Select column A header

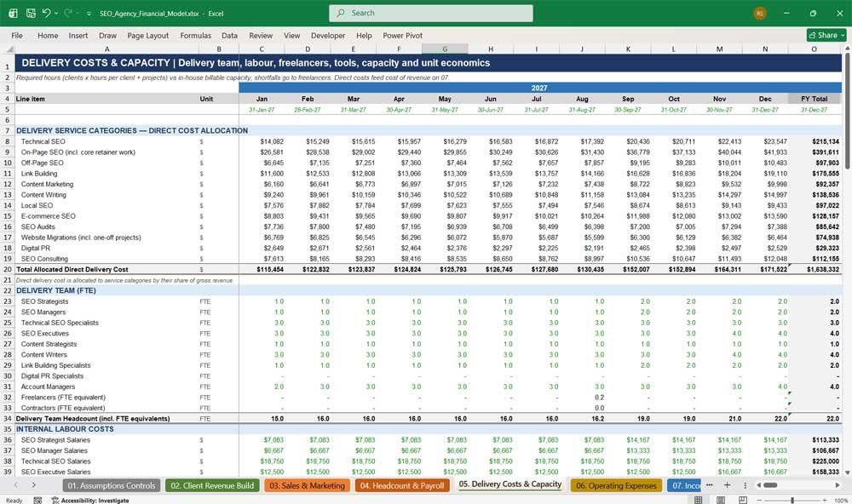click(107, 49)
